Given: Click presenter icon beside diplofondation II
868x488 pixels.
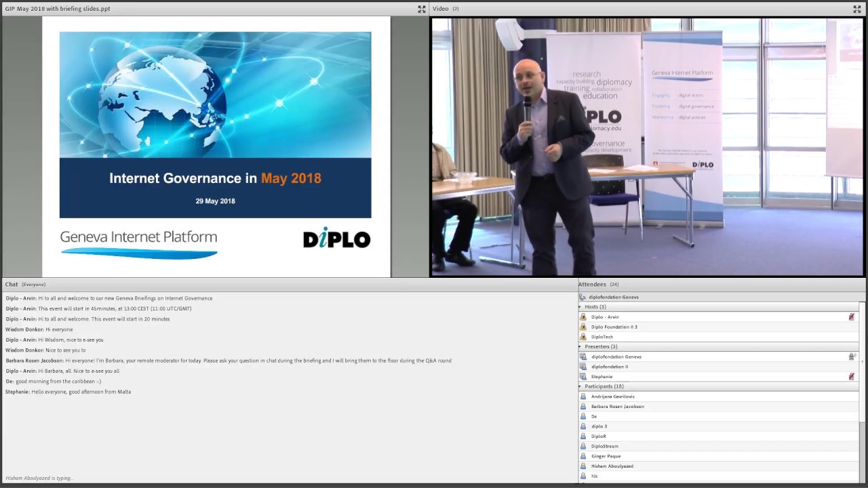Looking at the screenshot, I should [583, 367].
